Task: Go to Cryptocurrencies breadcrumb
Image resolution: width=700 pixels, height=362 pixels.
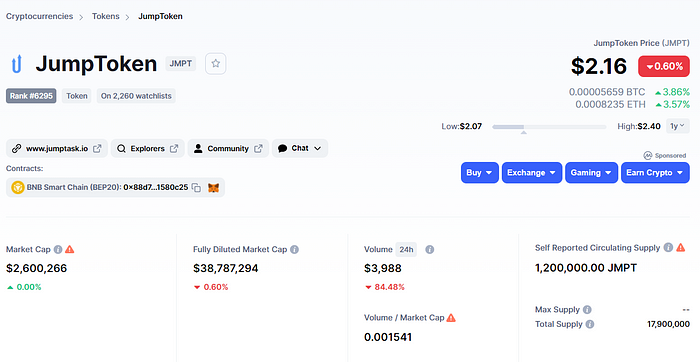Action: point(39,16)
